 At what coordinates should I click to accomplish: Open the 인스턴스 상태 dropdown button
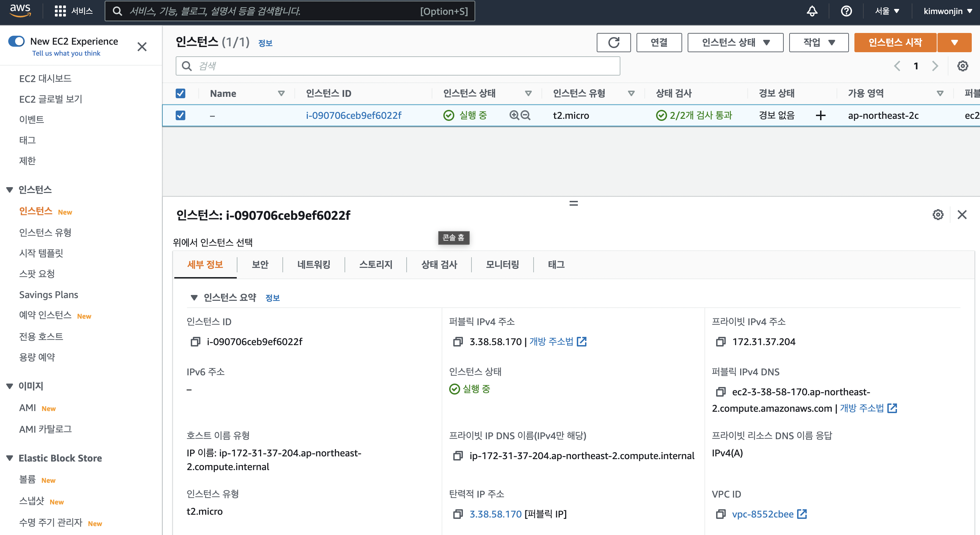pyautogui.click(x=735, y=42)
